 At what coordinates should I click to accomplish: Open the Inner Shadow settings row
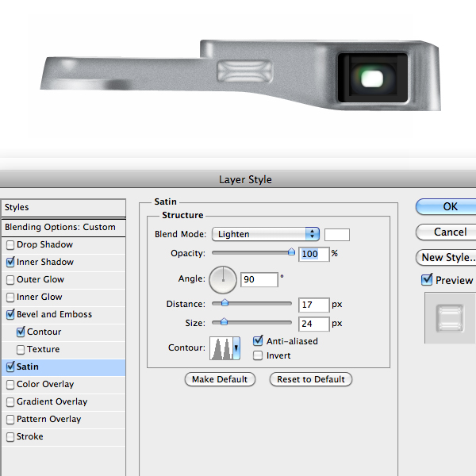63,263
